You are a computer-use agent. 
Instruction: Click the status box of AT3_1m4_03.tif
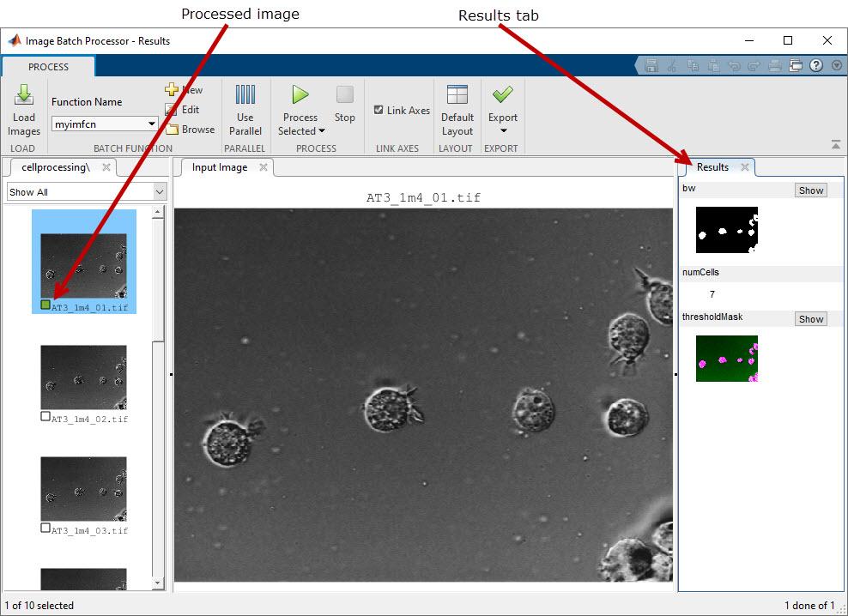pyautogui.click(x=45, y=528)
